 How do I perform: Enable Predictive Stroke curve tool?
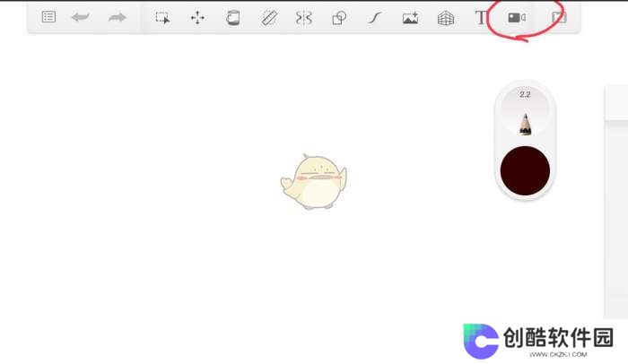pos(374,18)
